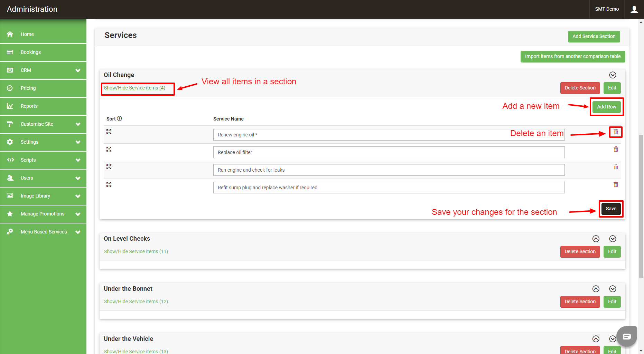Click the Customise Site paint roller icon
The image size is (644, 354).
tap(10, 124)
